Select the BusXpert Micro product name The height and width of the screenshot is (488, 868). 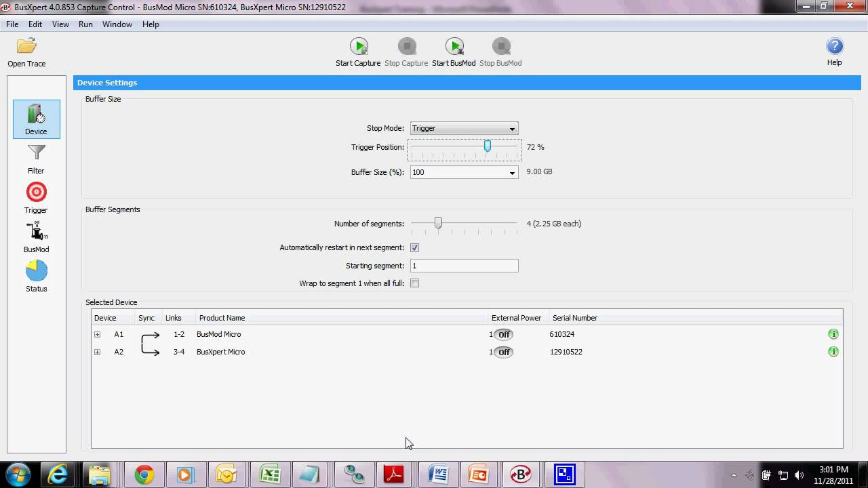pos(220,352)
